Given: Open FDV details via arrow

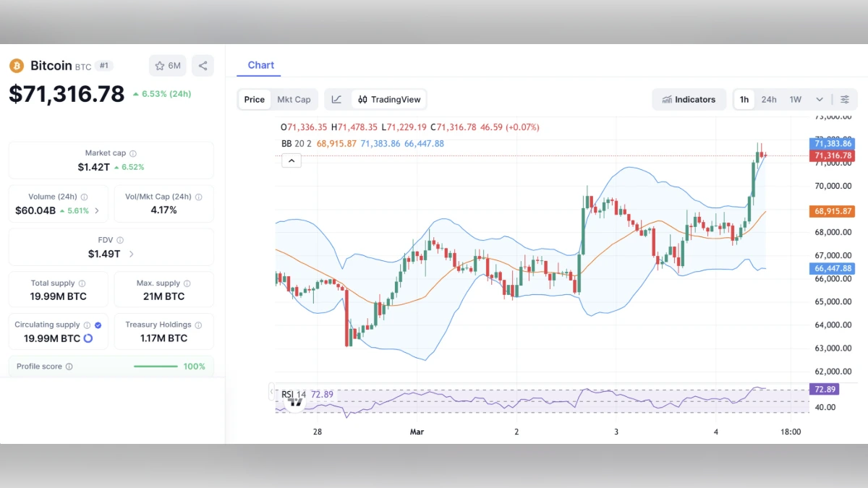Looking at the screenshot, I should tap(130, 254).
